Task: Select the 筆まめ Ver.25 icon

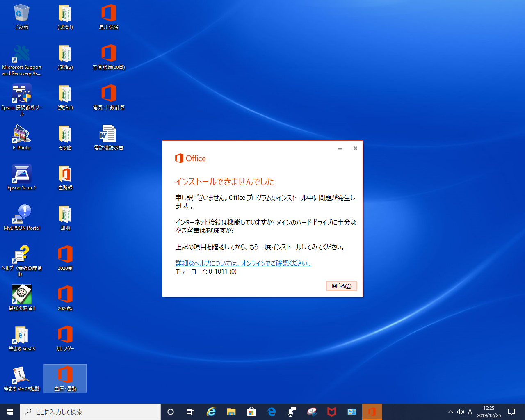Action: click(22, 338)
